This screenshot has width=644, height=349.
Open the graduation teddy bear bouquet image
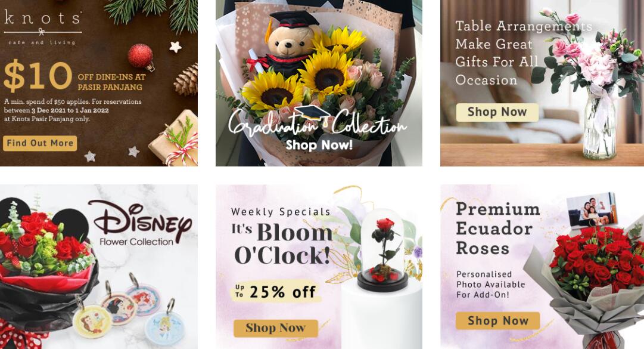pyautogui.click(x=319, y=83)
